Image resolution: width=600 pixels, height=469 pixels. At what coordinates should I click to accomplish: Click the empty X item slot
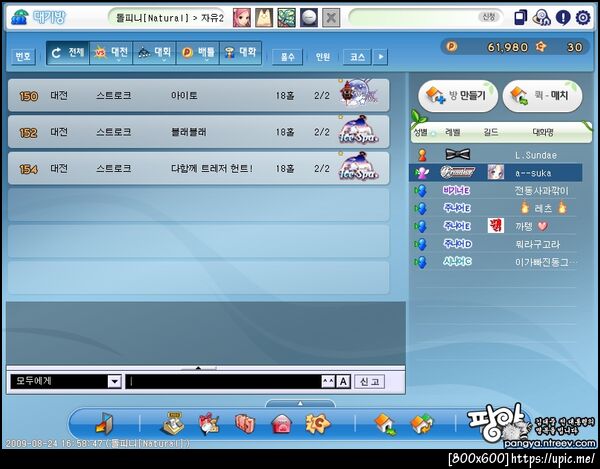point(331,18)
